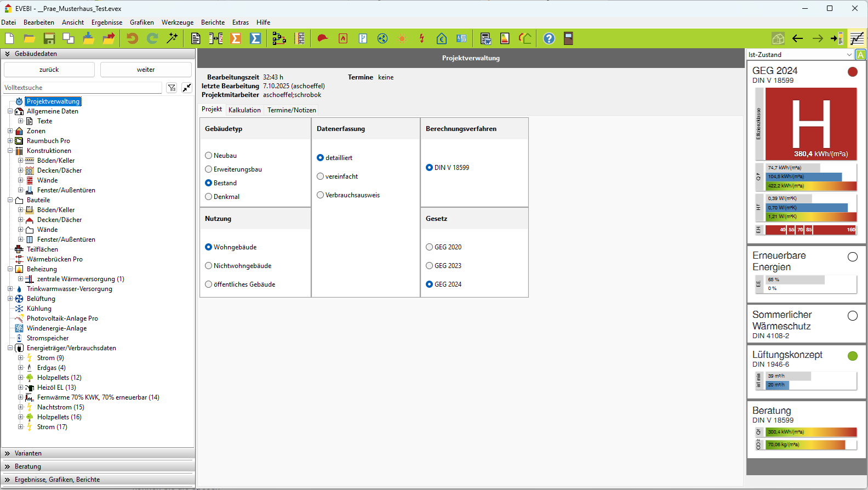Click the magic wand assistant icon

pyautogui.click(x=172, y=38)
